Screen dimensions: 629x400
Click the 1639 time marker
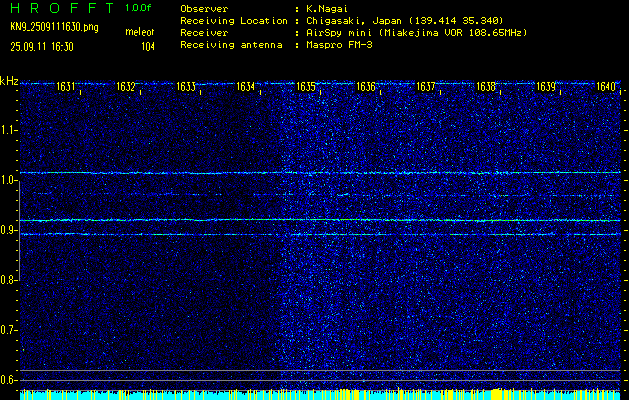(x=546, y=87)
